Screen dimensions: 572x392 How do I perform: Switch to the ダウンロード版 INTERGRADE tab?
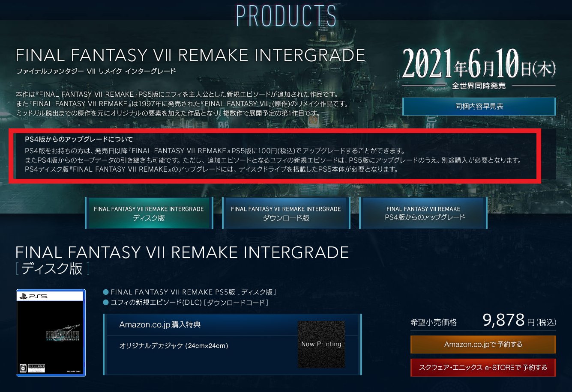286,213
